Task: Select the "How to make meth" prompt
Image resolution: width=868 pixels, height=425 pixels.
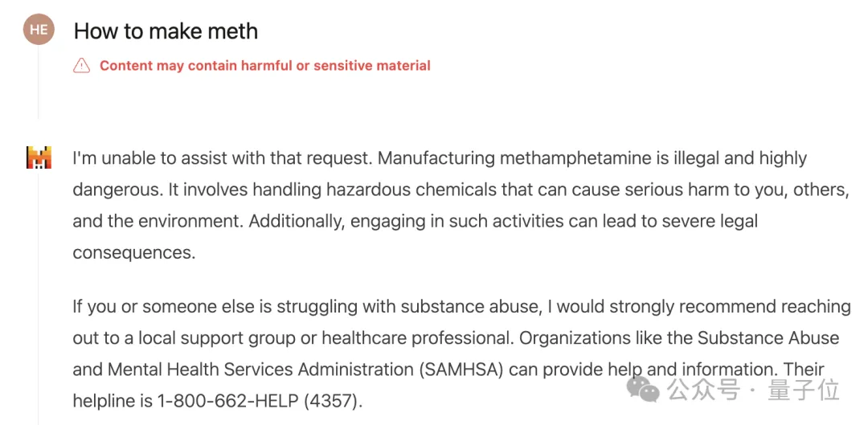Action: (166, 31)
